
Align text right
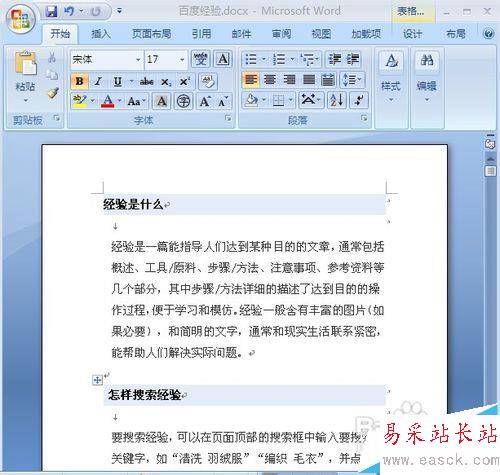tap(289, 80)
